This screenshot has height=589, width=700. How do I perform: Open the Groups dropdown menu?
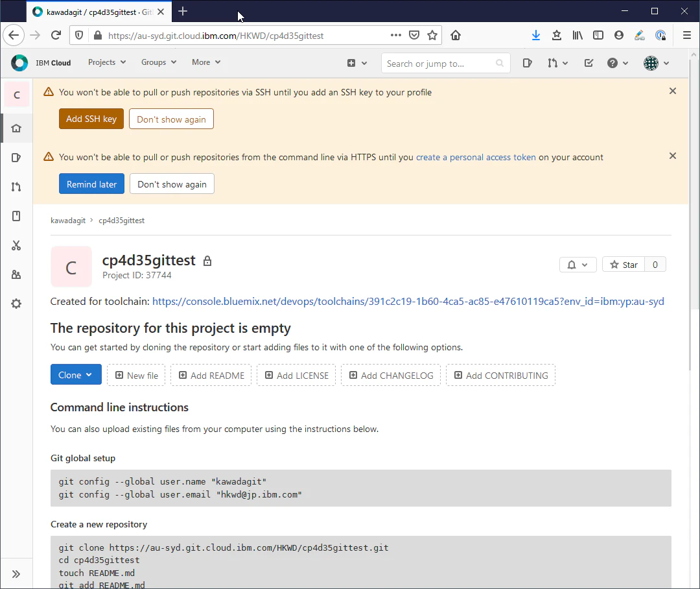coord(159,62)
